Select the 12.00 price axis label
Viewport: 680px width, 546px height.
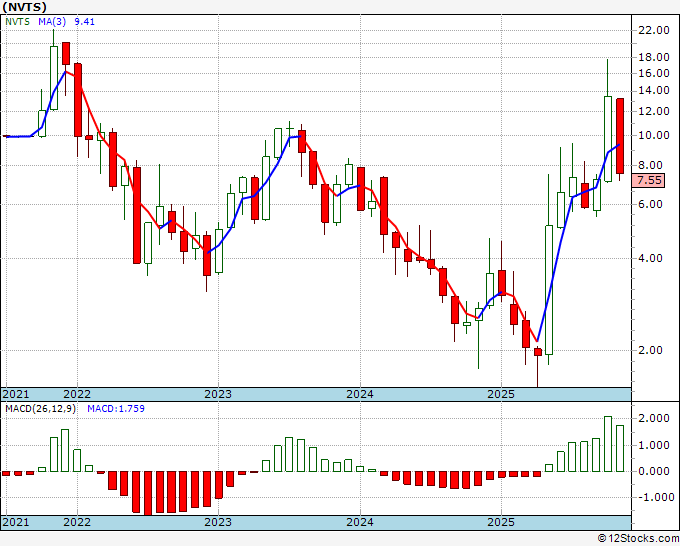[654, 111]
